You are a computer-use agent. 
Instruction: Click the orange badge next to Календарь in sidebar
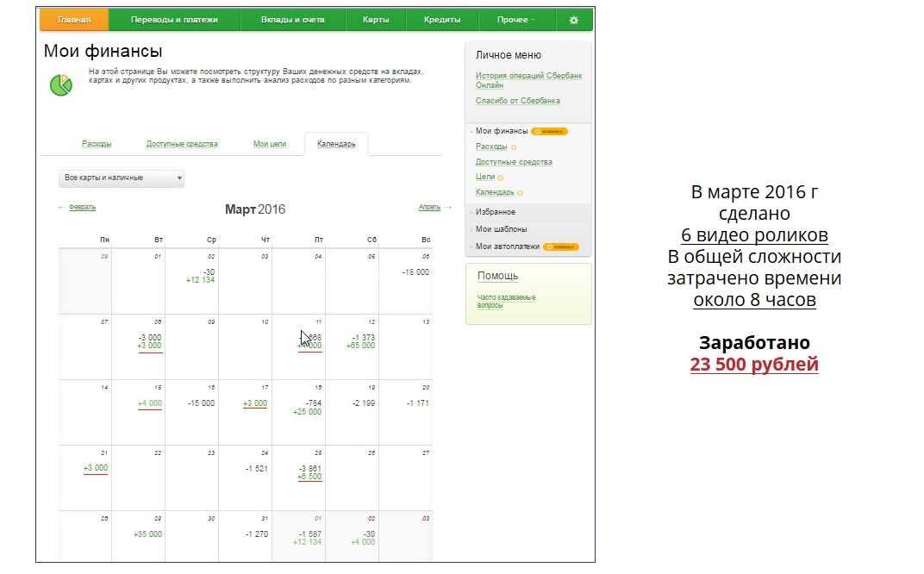tap(520, 193)
